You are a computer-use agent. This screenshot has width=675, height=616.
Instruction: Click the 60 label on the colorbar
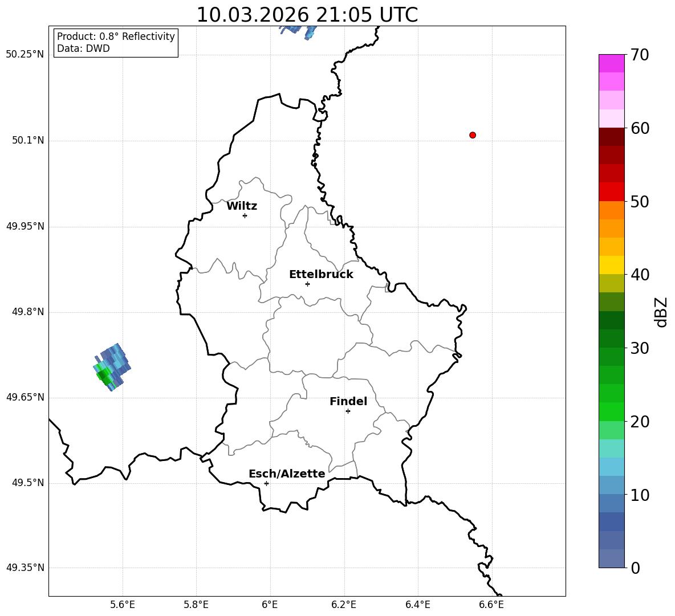click(640, 128)
